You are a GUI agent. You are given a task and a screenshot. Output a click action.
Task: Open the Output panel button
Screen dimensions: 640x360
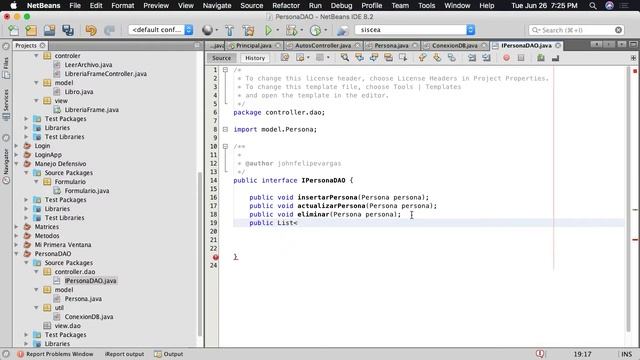pos(169,354)
